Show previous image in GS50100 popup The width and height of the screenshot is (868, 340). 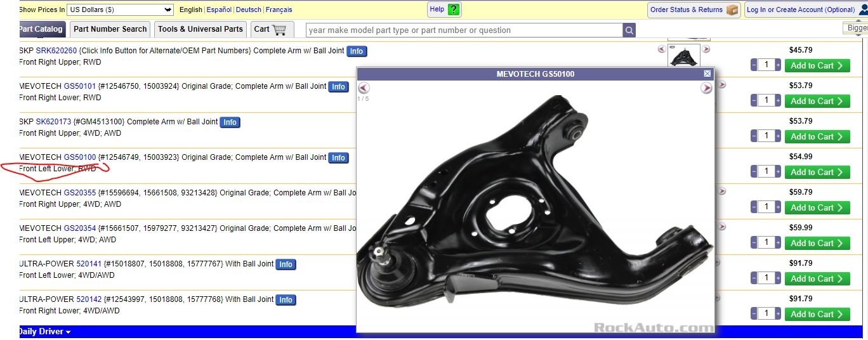[x=364, y=88]
